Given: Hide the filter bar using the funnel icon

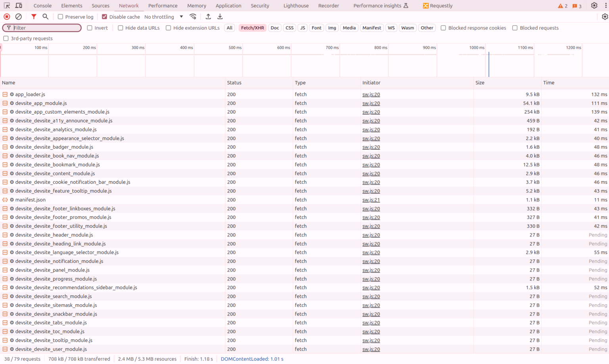Looking at the screenshot, I should pos(34,16).
